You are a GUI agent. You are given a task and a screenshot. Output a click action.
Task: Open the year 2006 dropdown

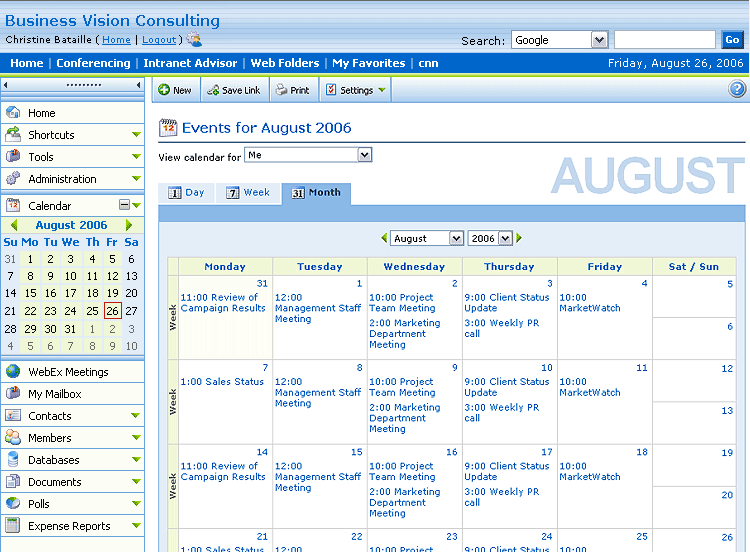coord(504,238)
